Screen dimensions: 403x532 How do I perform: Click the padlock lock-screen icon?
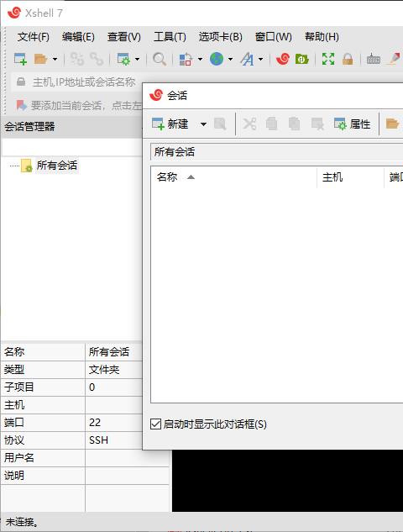tap(348, 59)
